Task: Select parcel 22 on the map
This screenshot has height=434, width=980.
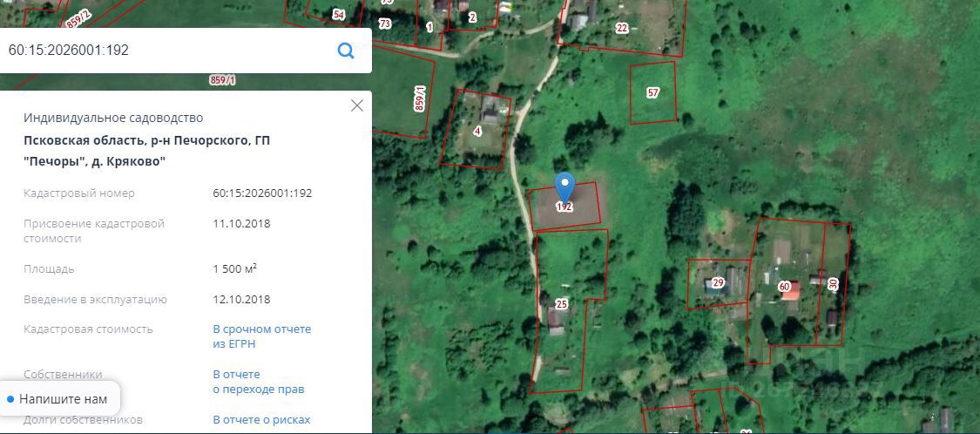Action: point(622,28)
